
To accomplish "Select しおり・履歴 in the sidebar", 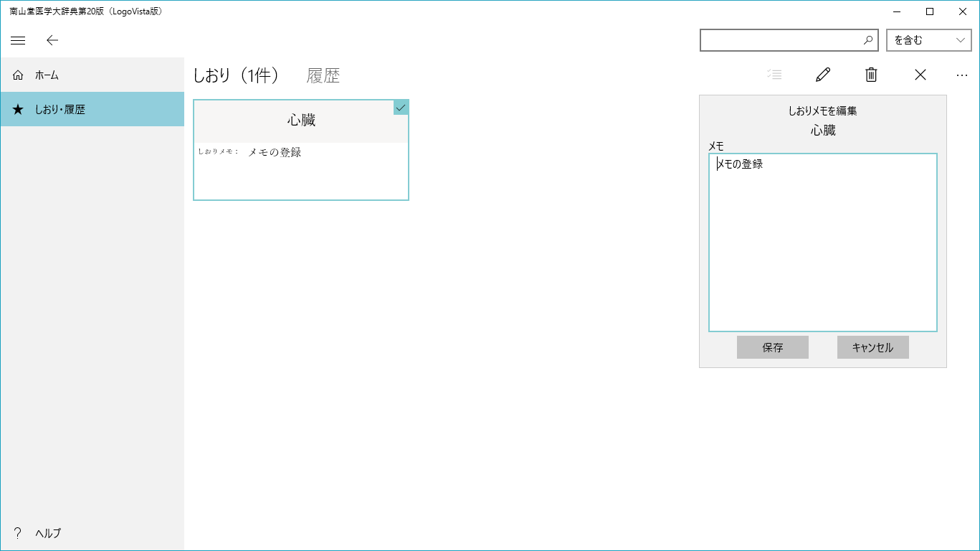I will click(60, 109).
